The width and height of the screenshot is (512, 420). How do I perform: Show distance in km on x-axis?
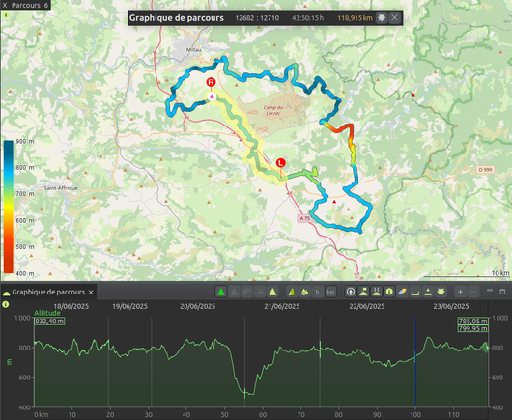(330, 292)
